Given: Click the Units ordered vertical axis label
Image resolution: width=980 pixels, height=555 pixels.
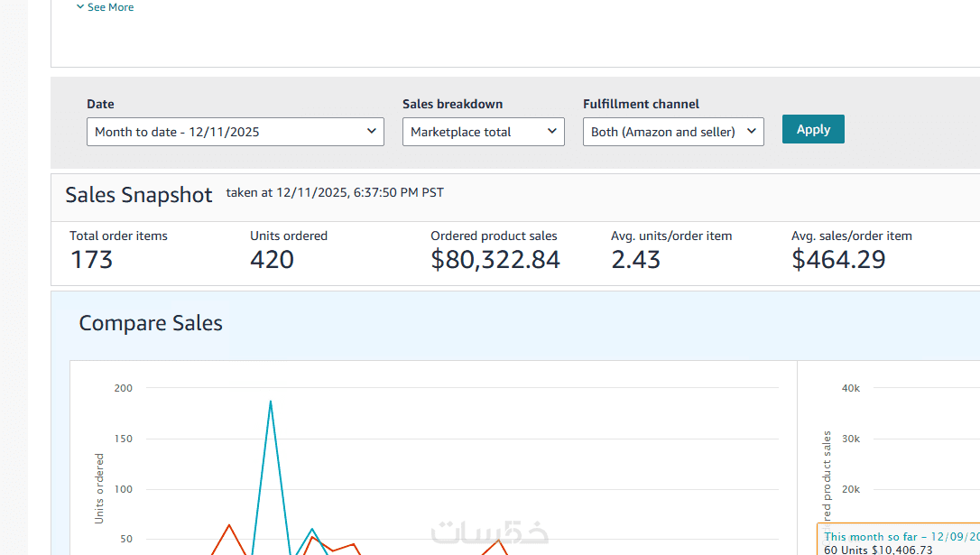Looking at the screenshot, I should pos(99,488).
